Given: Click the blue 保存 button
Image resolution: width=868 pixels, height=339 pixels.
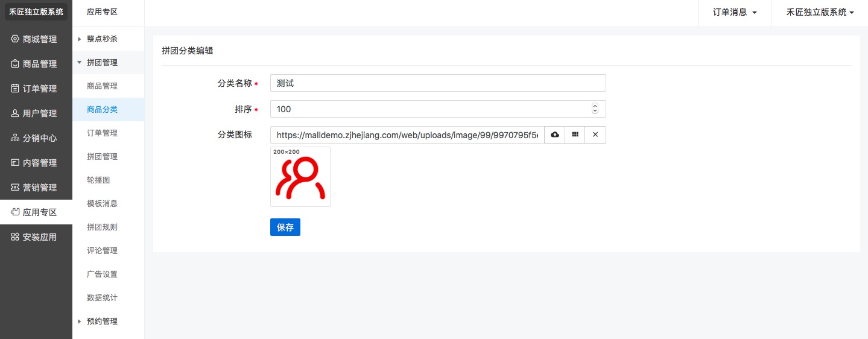Looking at the screenshot, I should coord(285,227).
